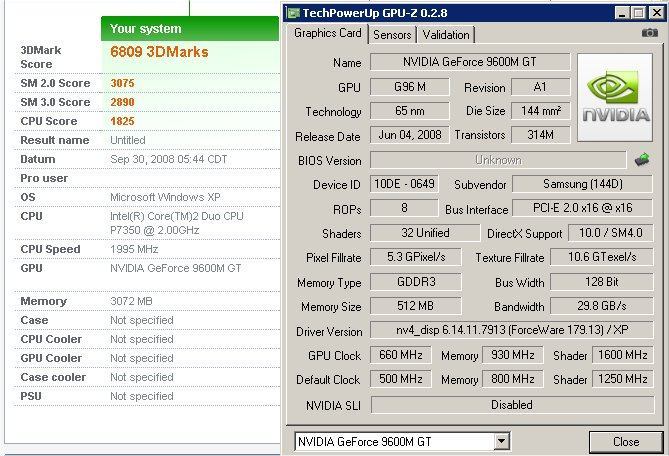Open the Validation tab
This screenshot has height=456, width=669.
446,35
